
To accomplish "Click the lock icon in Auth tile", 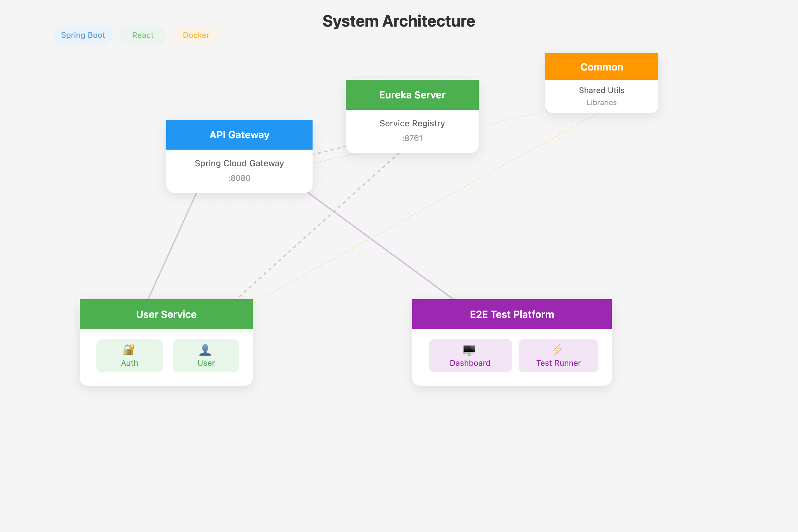I will 129,349.
